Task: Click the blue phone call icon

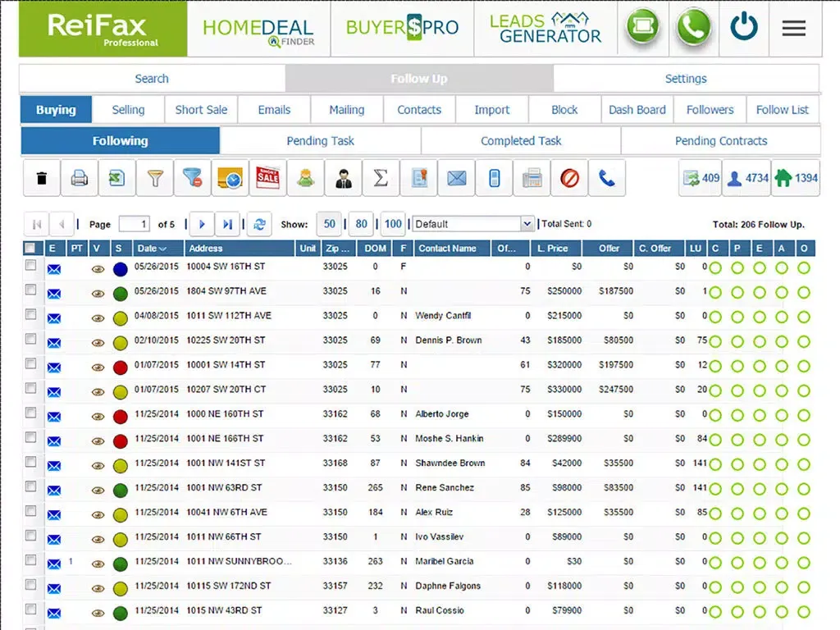Action: (607, 178)
